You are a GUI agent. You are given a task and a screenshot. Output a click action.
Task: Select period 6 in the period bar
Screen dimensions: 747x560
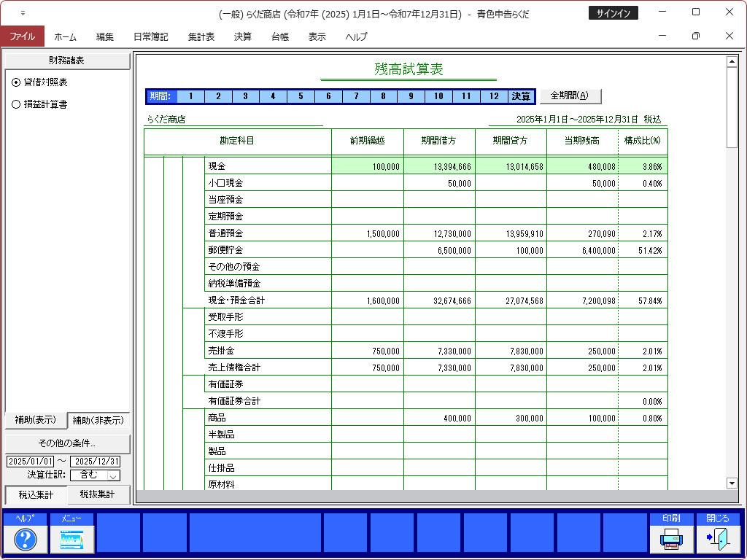[328, 96]
